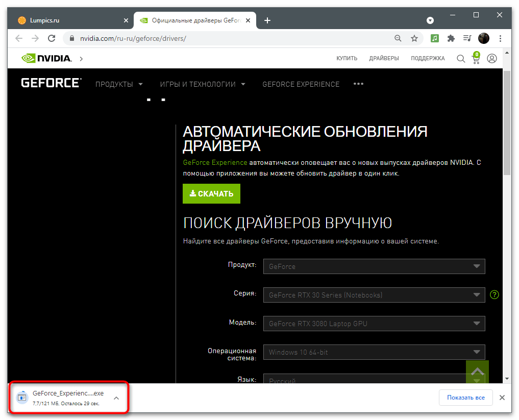The width and height of the screenshot is (519, 420).
Task: Open the NVIDIA account user icon
Action: click(492, 59)
